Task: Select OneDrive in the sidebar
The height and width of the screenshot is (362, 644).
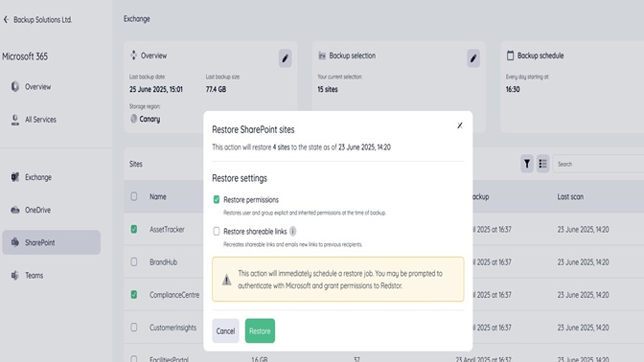Action: point(37,210)
